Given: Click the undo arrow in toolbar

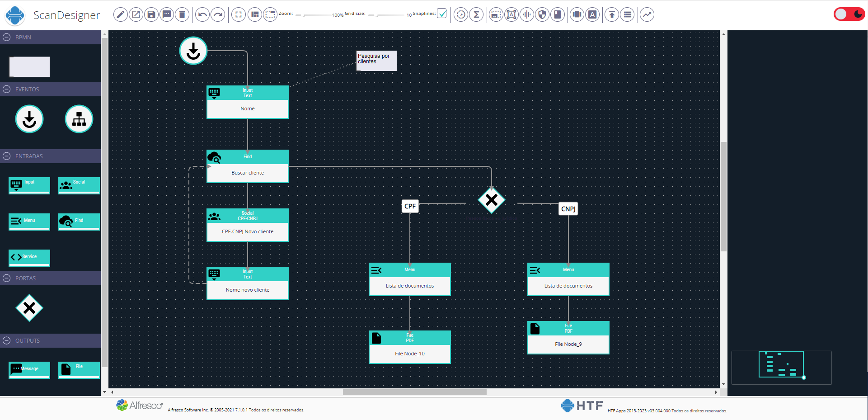Looking at the screenshot, I should click(202, 14).
